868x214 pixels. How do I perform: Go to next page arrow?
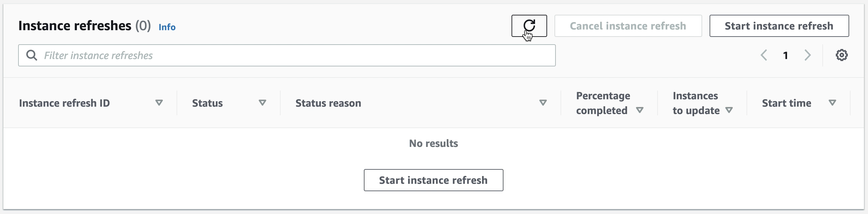pyautogui.click(x=808, y=55)
